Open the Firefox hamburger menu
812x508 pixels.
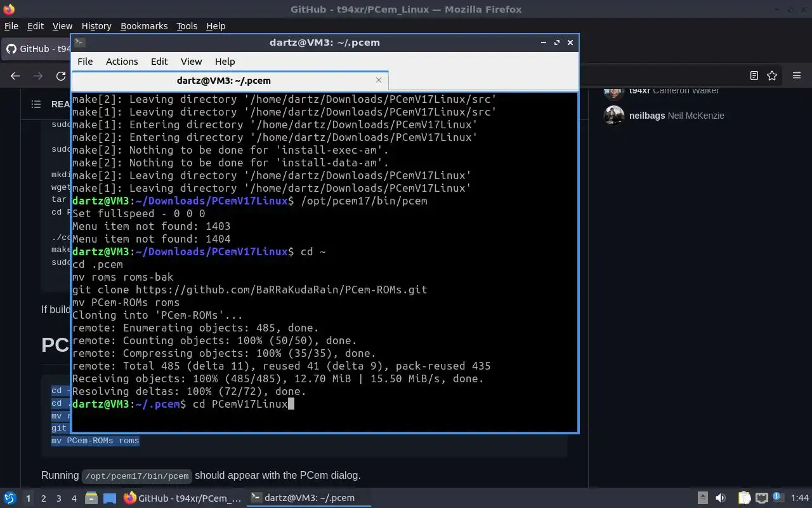click(x=797, y=76)
